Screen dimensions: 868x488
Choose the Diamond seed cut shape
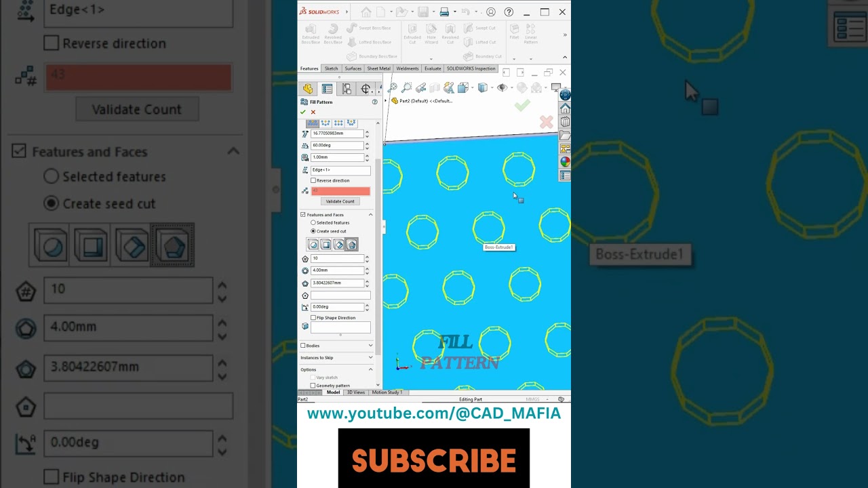(338, 245)
